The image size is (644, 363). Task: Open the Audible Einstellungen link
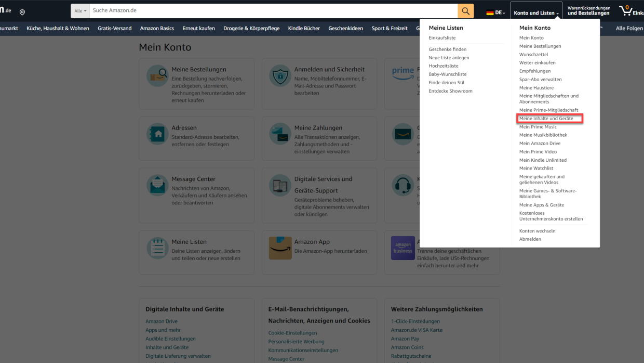[170, 339]
